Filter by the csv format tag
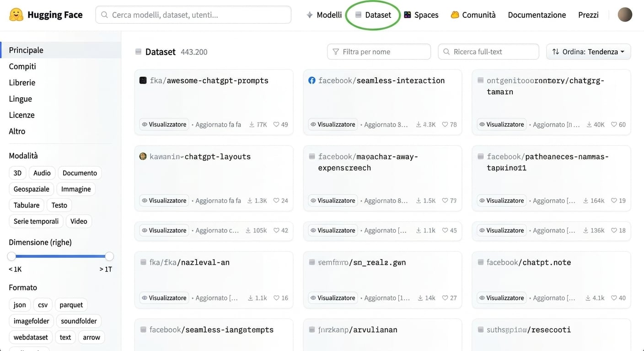 (43, 305)
